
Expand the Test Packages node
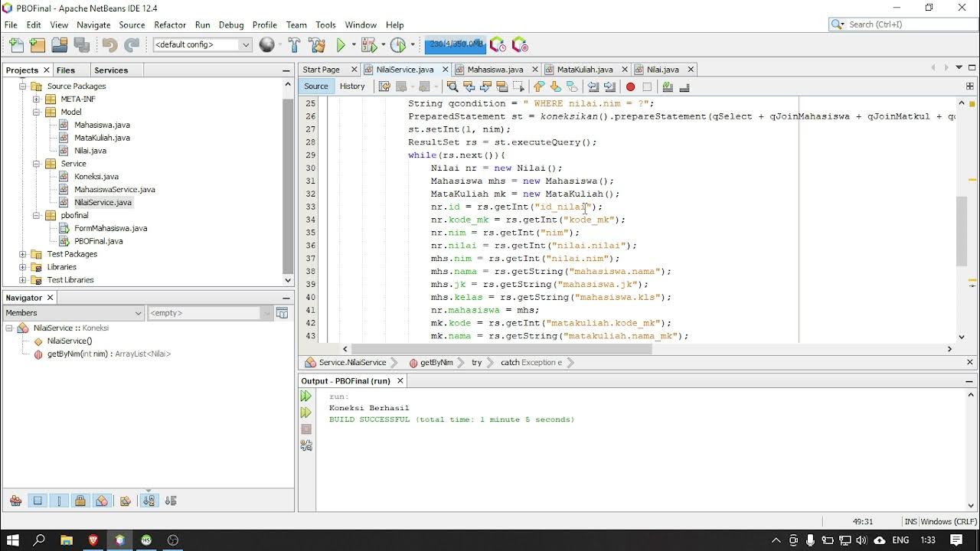pos(23,254)
